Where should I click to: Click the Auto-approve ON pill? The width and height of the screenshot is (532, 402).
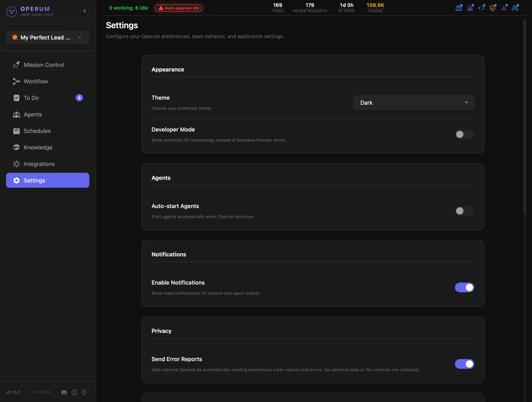(178, 8)
